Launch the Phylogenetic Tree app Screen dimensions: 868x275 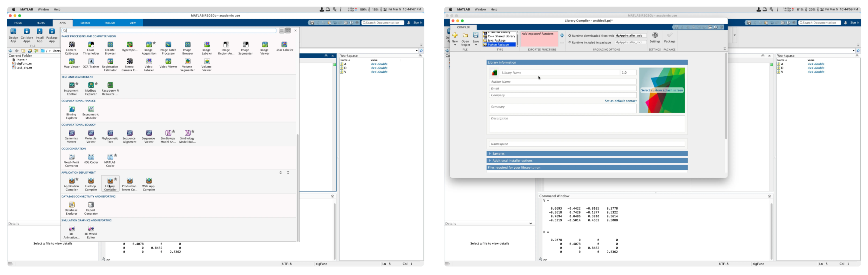(x=110, y=136)
